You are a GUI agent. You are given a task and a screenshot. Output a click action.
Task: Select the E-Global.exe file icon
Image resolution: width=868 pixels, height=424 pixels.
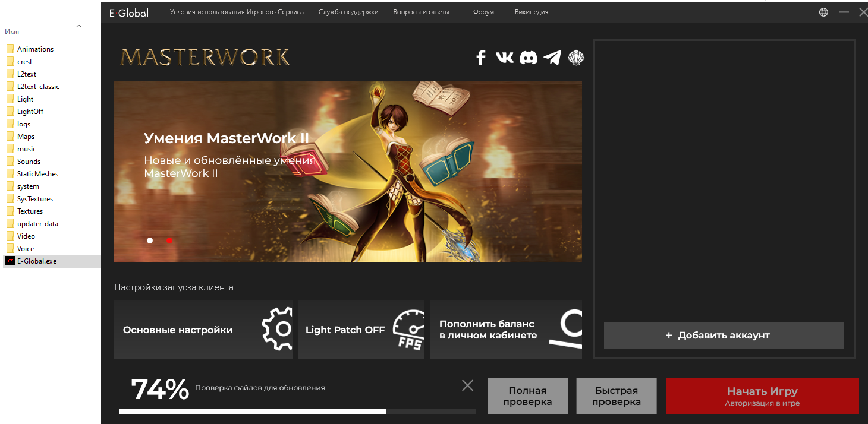[x=10, y=261]
